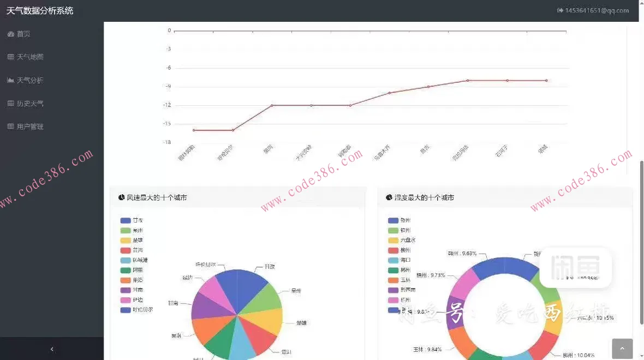Toggle 果洛 legend entry
644x360 pixels.
click(132, 280)
